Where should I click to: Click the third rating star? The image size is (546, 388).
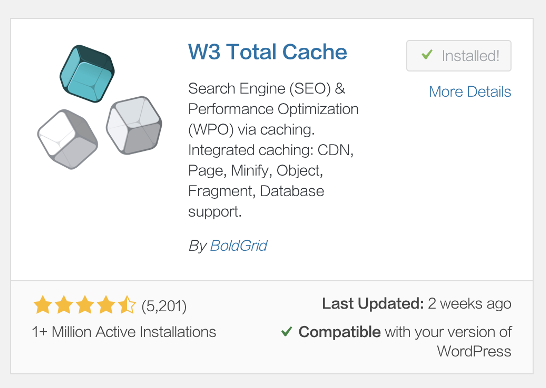click(85, 305)
